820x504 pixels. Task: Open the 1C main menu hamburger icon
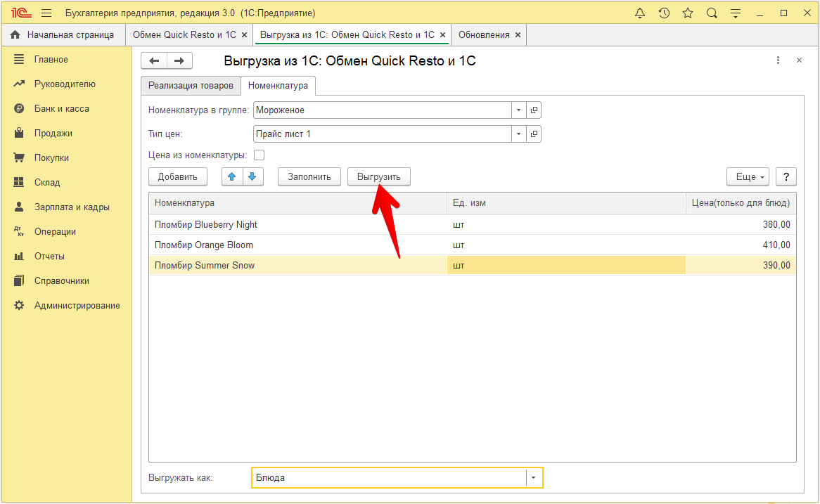pos(46,13)
